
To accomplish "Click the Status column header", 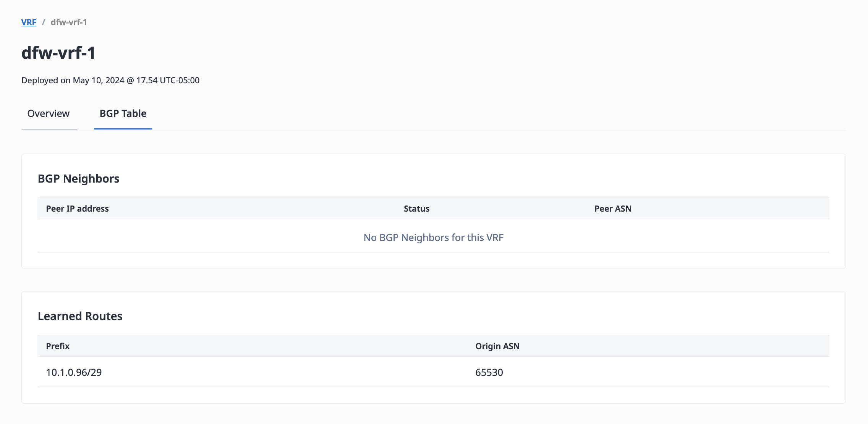I will (416, 209).
